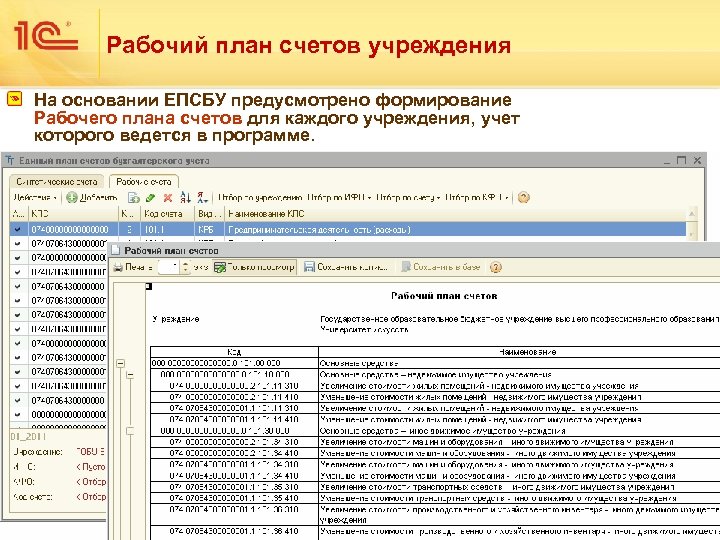Click the КФО filter value Отбор
720x540 pixels.
91,482
